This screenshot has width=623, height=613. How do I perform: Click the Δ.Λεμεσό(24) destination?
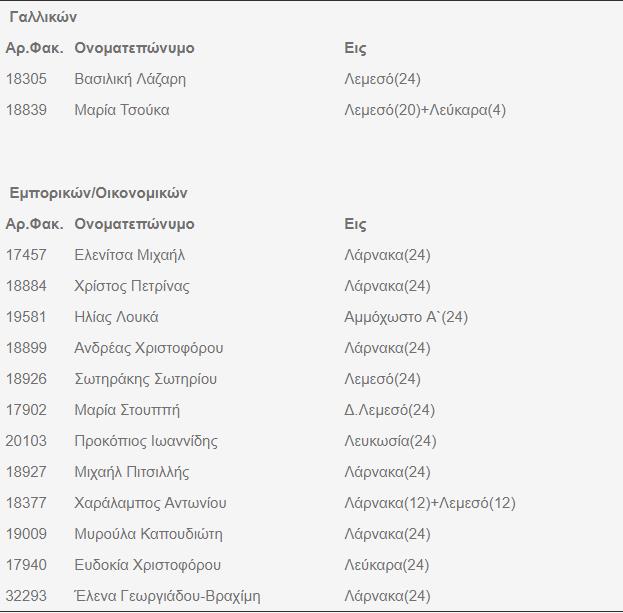pos(389,410)
